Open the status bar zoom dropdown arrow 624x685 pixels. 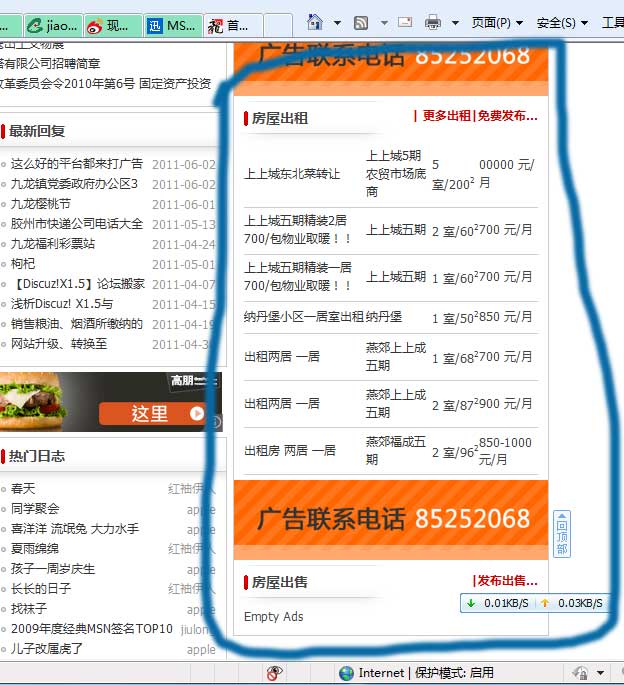(600, 673)
